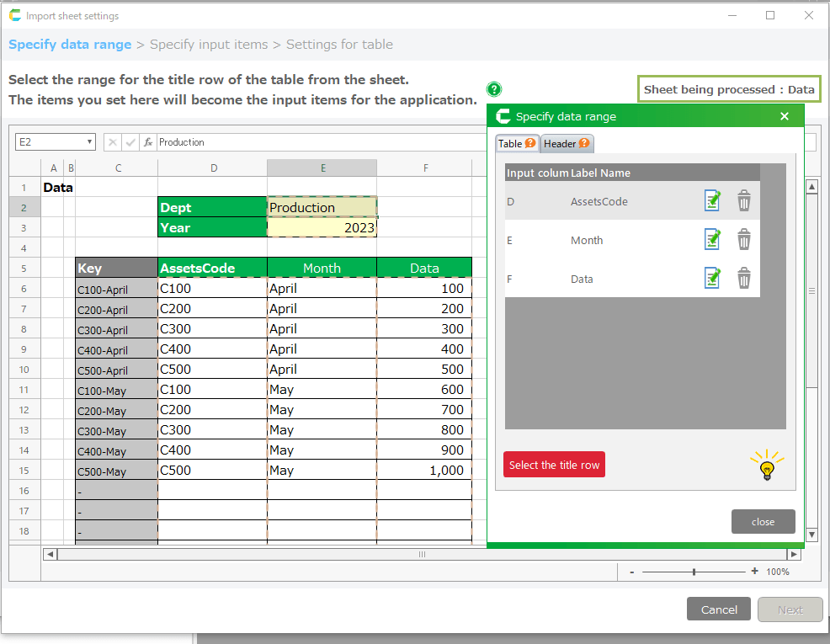Delete the Month row with trash icon
Viewport: 830px width, 644px height.
(744, 240)
